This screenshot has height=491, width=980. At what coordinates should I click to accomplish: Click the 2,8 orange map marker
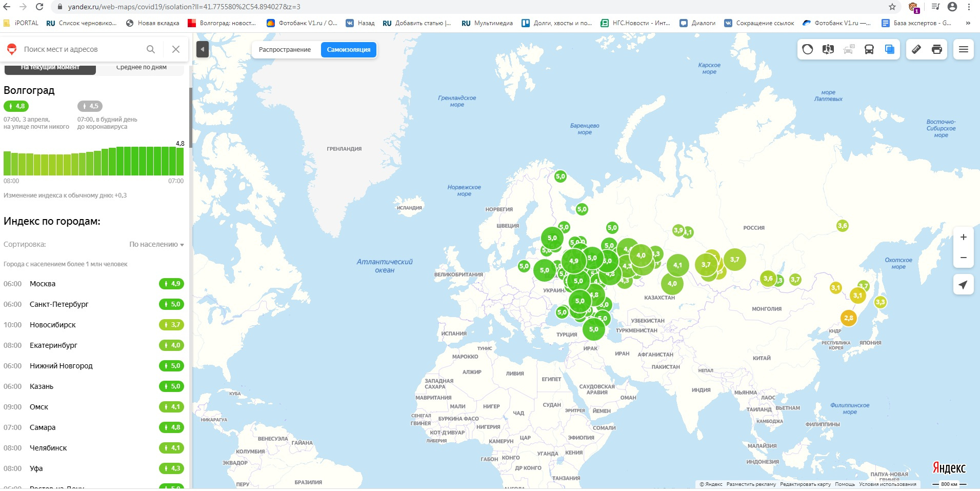tap(849, 318)
